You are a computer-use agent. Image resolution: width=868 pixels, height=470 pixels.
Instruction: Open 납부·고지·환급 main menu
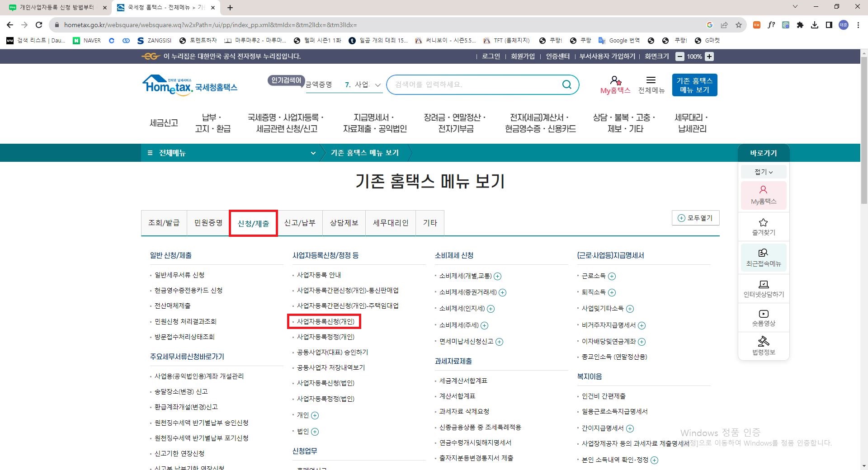tap(213, 123)
